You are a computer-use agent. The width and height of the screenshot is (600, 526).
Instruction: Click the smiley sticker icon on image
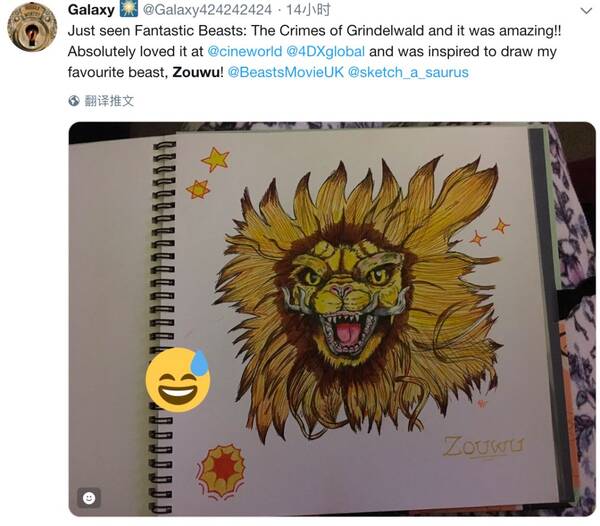point(89,498)
